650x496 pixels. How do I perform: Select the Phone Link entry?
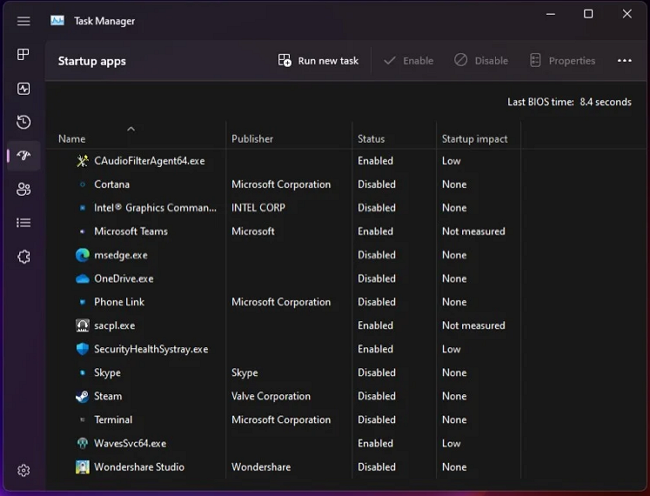click(119, 302)
